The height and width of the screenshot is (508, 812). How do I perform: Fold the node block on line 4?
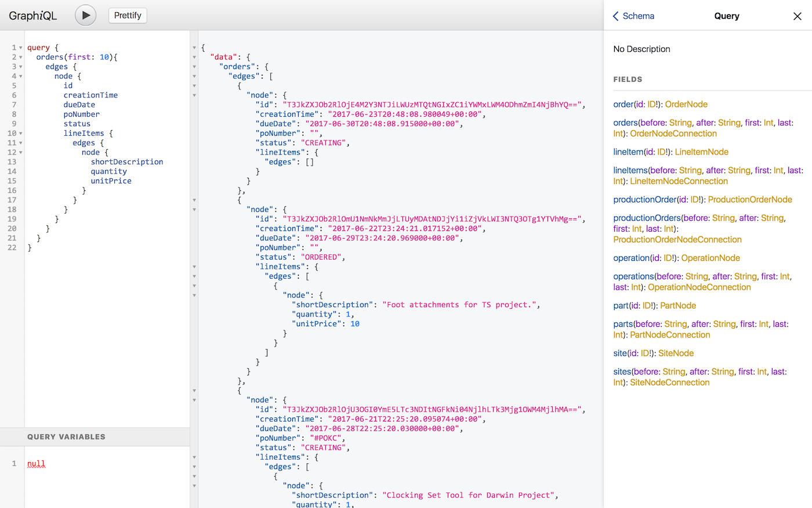pos(20,76)
